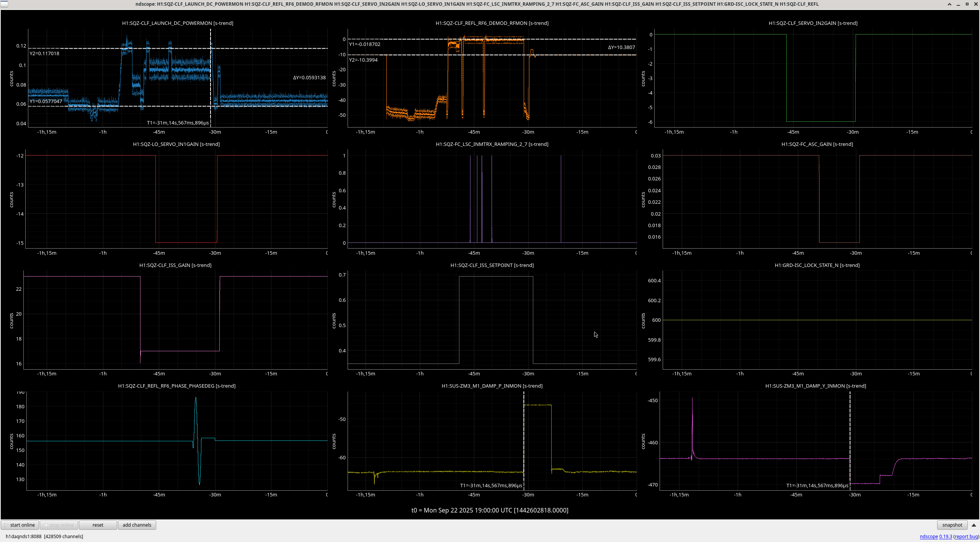Roll up window with the shade arrow icon
Screen dimensions: 980x542
coord(949,4)
